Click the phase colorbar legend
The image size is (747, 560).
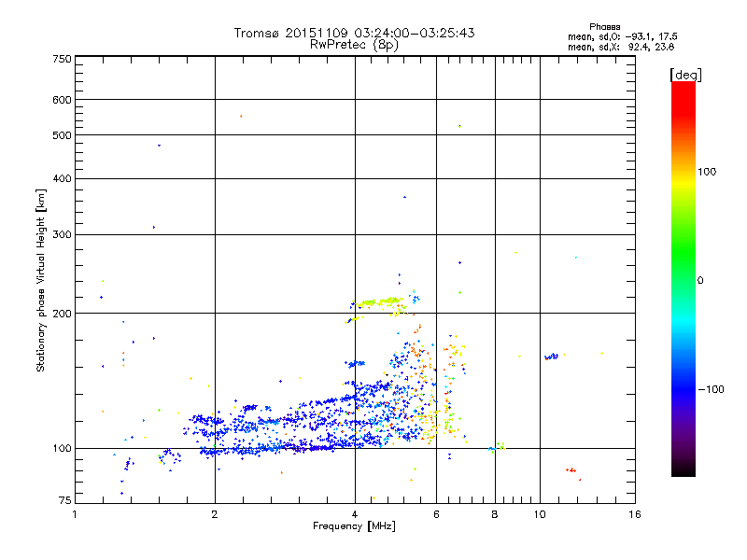tap(684, 279)
